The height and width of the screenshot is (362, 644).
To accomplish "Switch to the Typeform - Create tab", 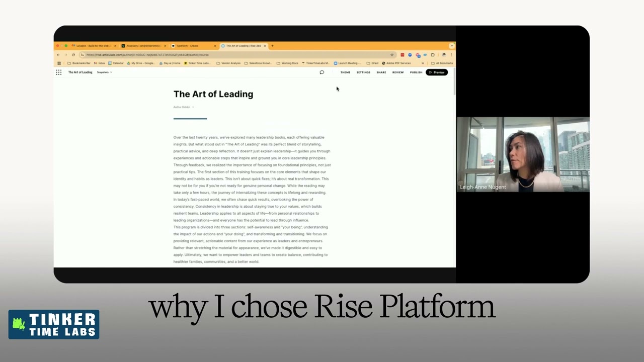I will 186,46.
